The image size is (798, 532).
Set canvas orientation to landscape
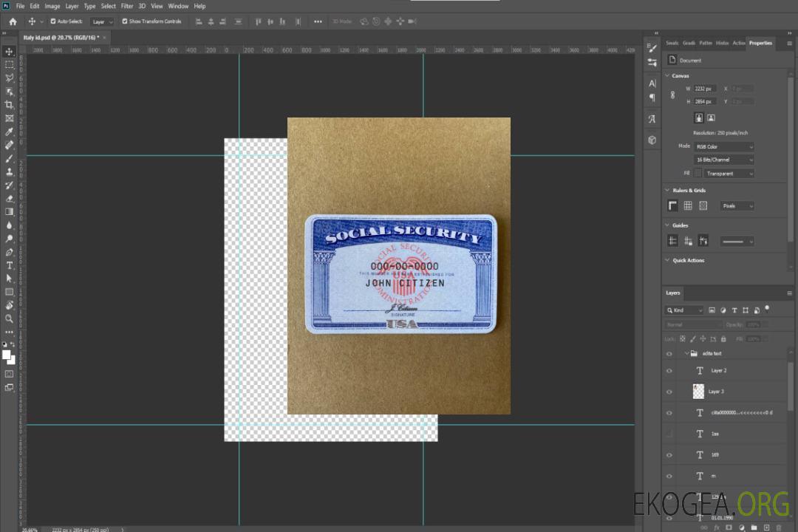coord(711,118)
